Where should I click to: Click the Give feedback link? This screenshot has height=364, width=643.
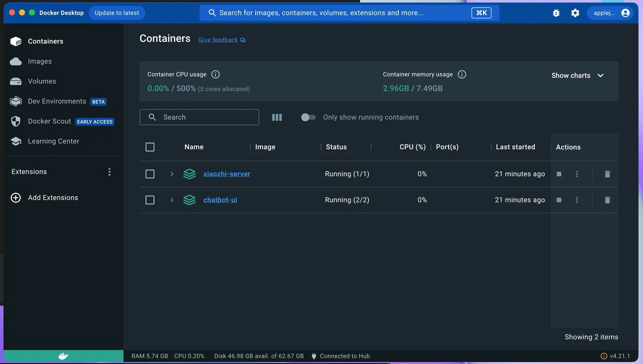(222, 40)
